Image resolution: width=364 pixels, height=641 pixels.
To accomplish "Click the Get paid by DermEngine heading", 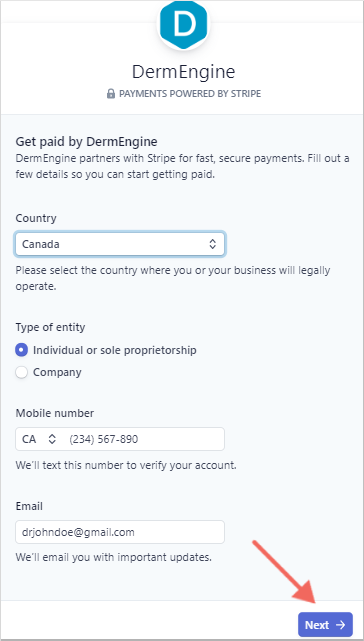I will pos(86,142).
